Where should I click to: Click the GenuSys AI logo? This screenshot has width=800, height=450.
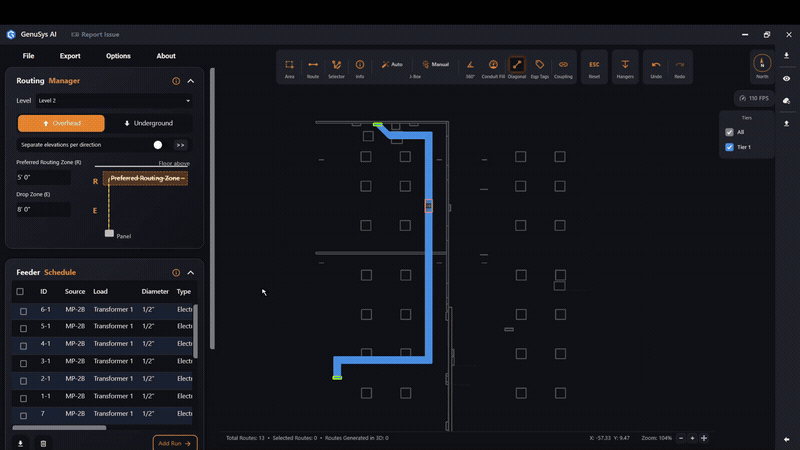click(11, 35)
